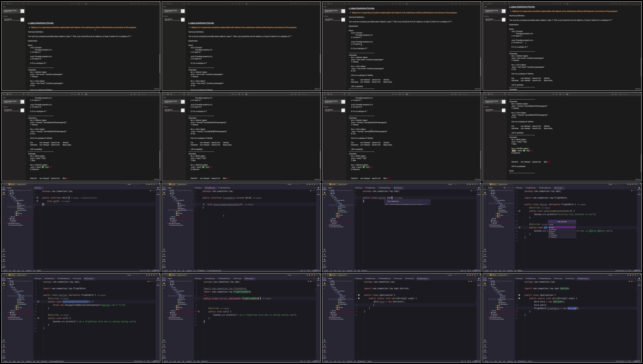Viewport: 643px width, 364px height.
Task: Open Problems tool window in the bird.eat() frame
Action: (x=485, y=351)
